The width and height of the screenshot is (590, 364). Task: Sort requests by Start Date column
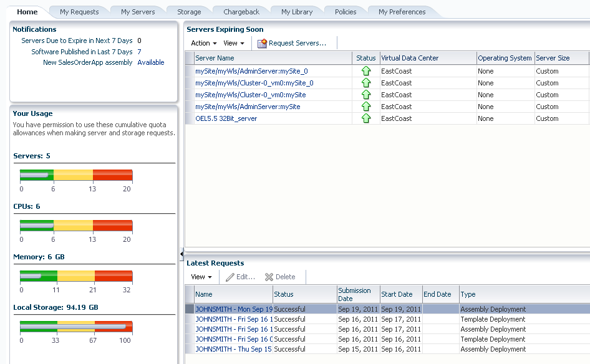coord(401,294)
